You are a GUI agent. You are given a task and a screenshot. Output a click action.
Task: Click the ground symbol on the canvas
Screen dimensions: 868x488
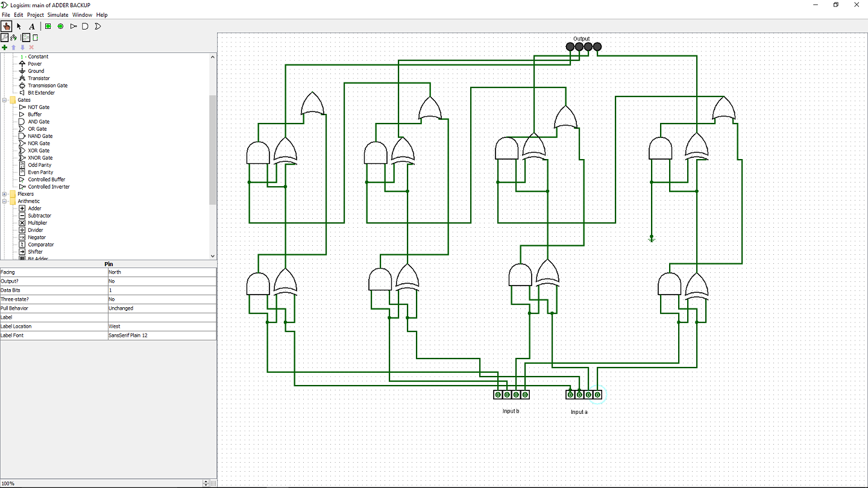652,240
